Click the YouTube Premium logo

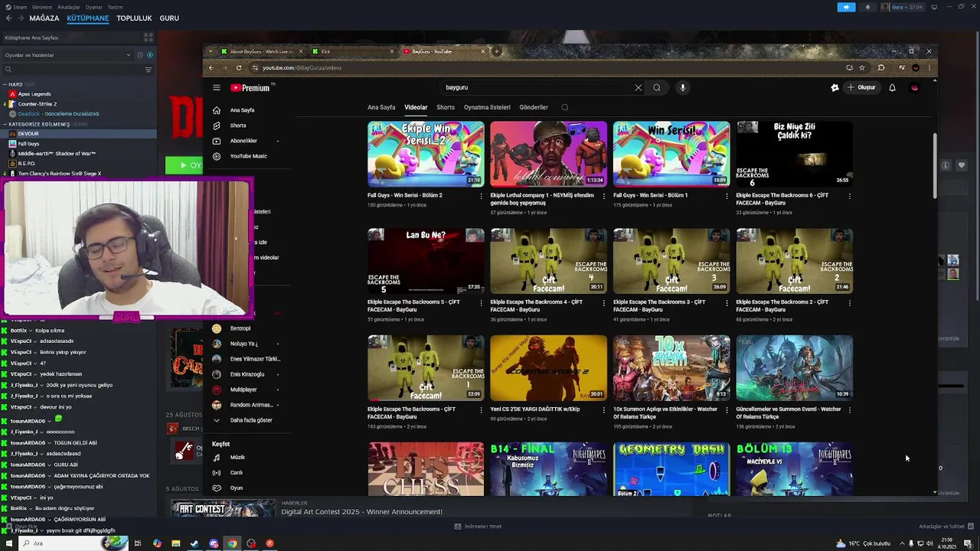click(250, 88)
